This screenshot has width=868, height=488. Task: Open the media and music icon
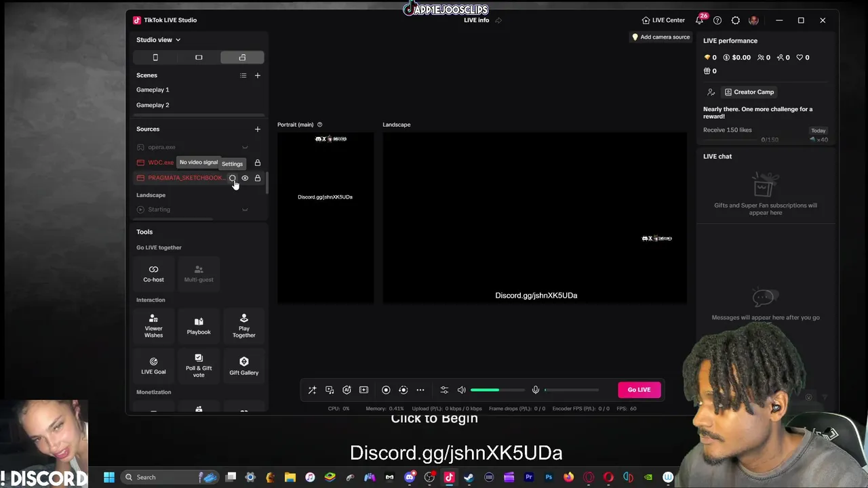pyautogui.click(x=330, y=390)
